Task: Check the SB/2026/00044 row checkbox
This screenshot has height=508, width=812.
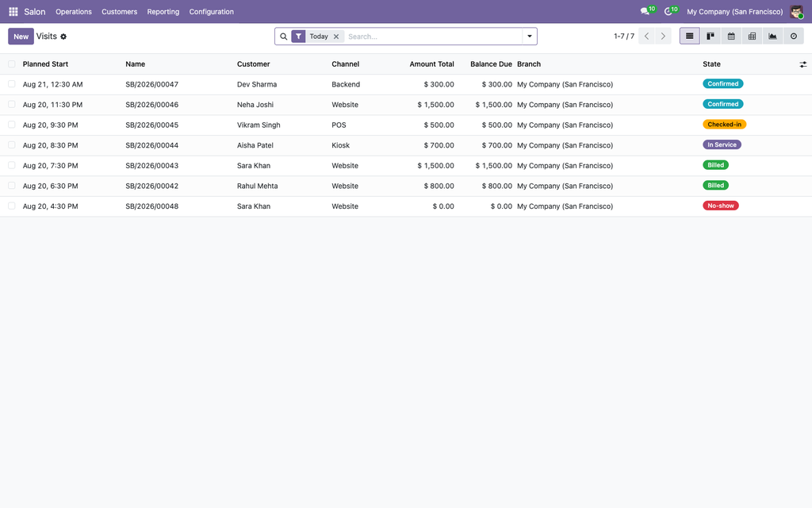Action: click(x=11, y=145)
